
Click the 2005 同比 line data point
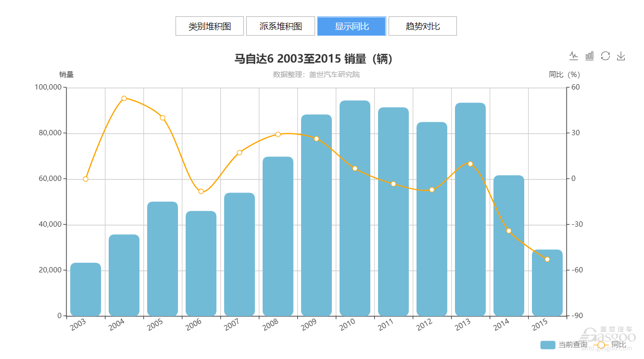coord(163,118)
